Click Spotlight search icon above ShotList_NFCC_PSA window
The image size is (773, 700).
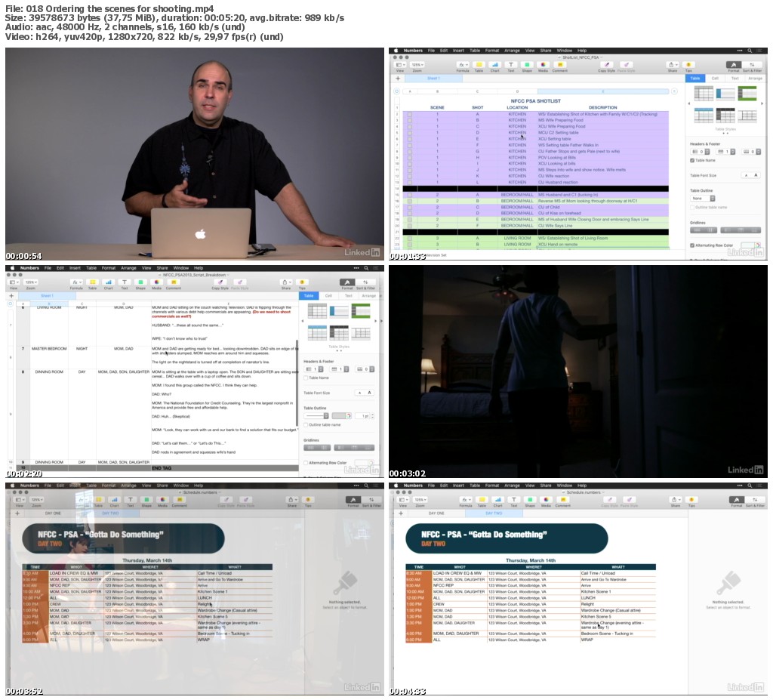(x=750, y=51)
